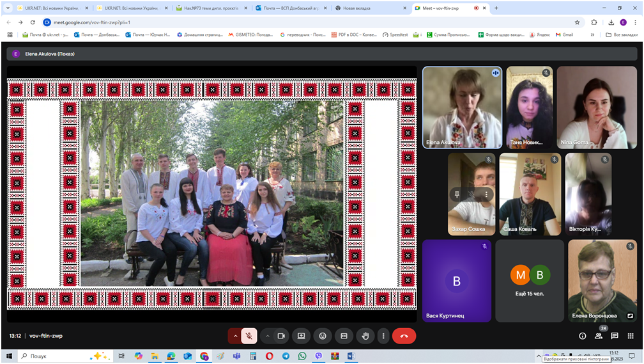Open 'Почта @ ukr.net' bookmark

(x=45, y=35)
